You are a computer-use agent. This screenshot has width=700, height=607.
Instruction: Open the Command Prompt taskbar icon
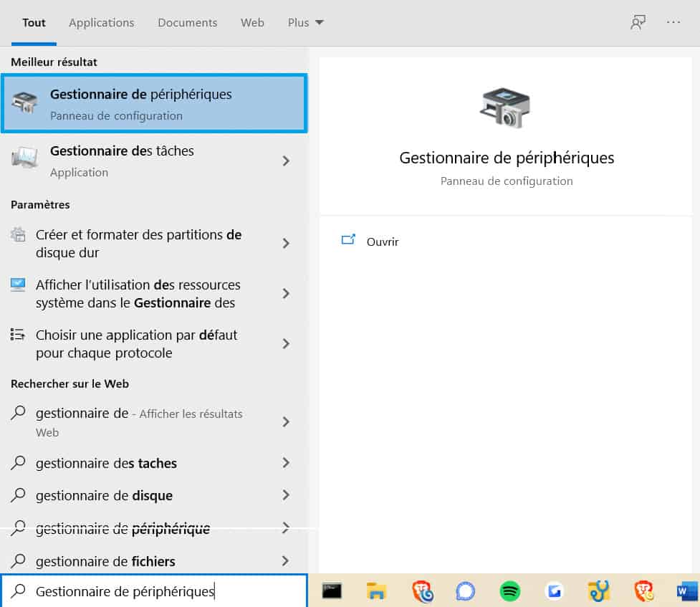click(x=332, y=591)
